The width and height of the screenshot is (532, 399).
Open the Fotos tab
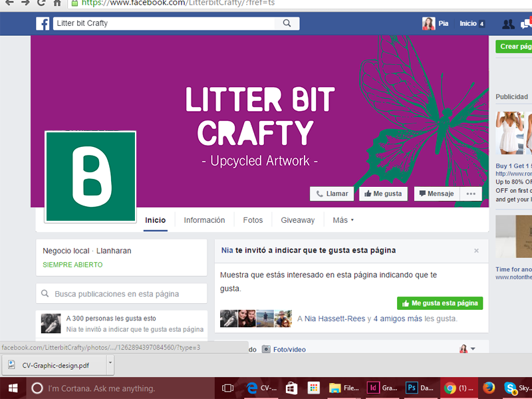[253, 220]
